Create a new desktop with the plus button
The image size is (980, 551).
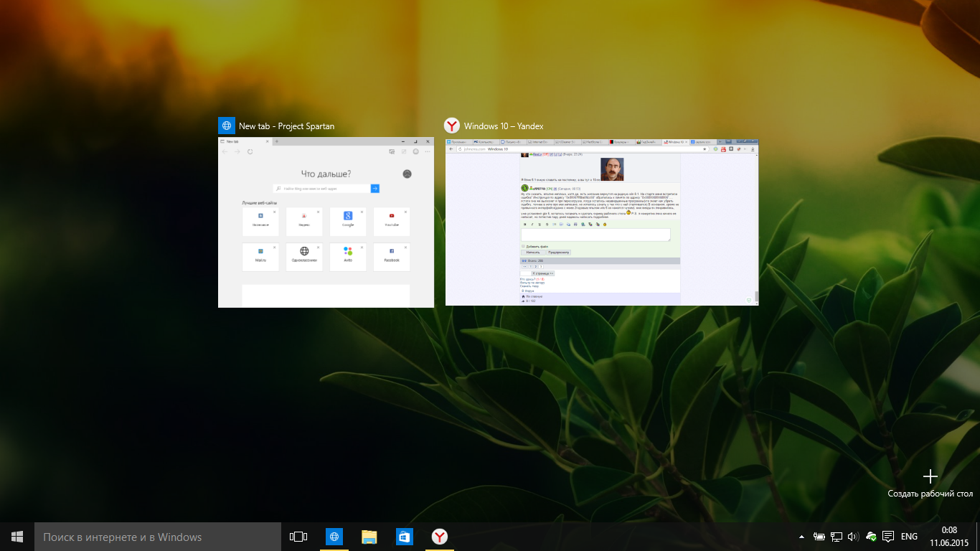pos(930,477)
